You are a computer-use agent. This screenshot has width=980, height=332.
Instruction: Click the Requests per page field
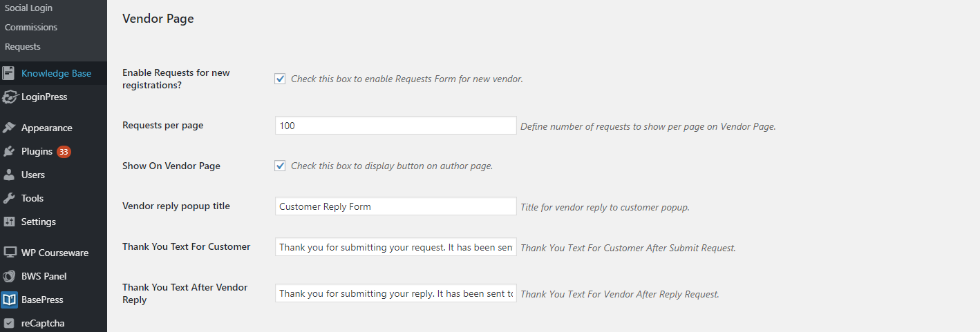395,126
